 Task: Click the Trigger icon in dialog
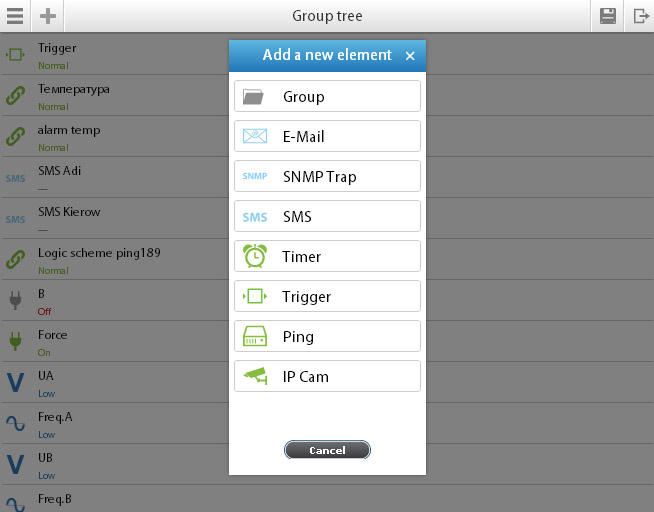tap(255, 296)
